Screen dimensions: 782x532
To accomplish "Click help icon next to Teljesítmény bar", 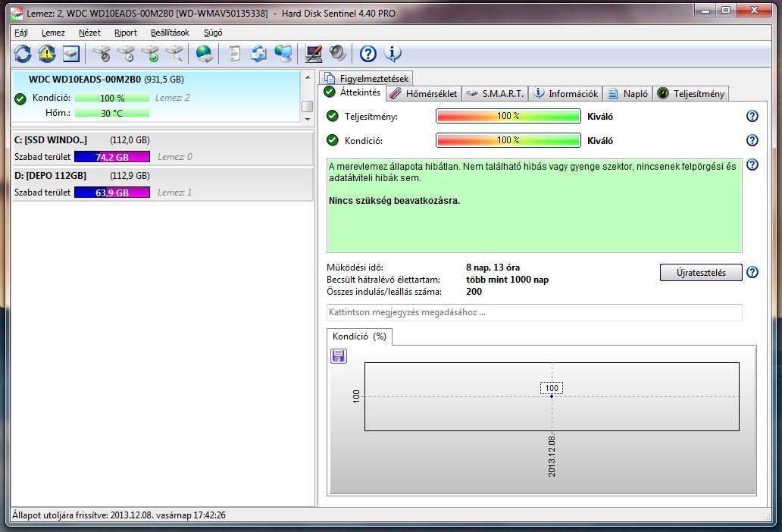I will 752,116.
